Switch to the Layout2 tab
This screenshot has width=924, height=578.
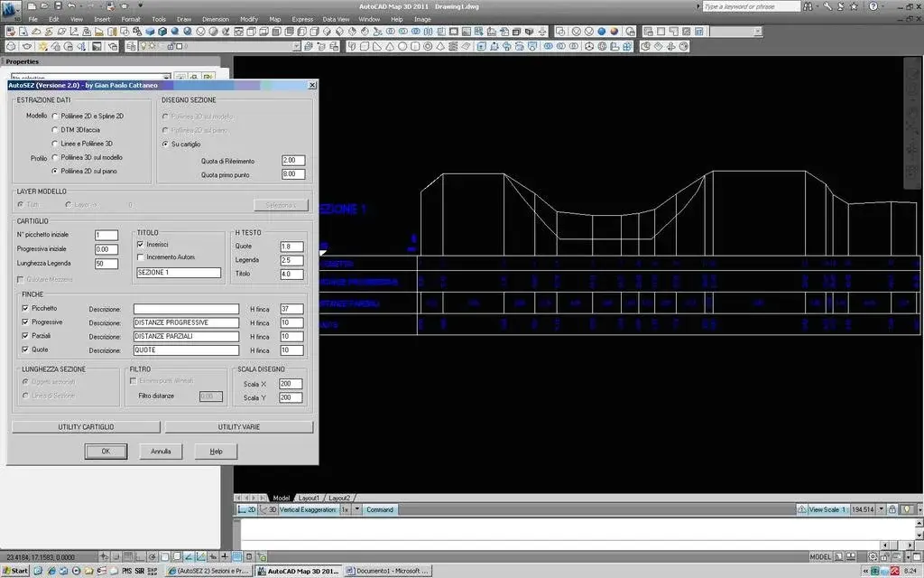[x=339, y=499]
